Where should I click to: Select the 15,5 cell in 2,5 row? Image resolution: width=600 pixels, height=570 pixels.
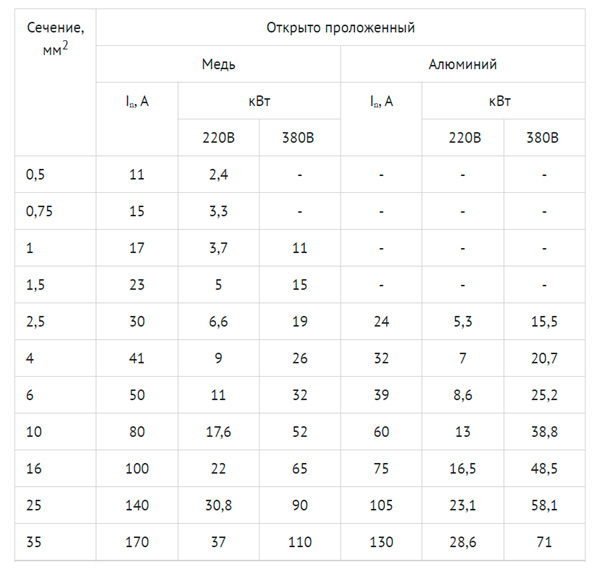pyautogui.click(x=544, y=322)
